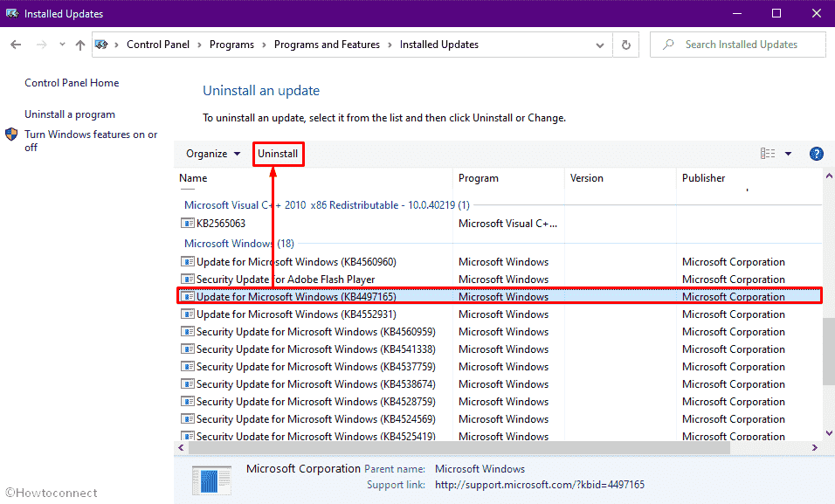Select Security Update (KB4528759) row
The width and height of the screenshot is (835, 504).
[498, 402]
